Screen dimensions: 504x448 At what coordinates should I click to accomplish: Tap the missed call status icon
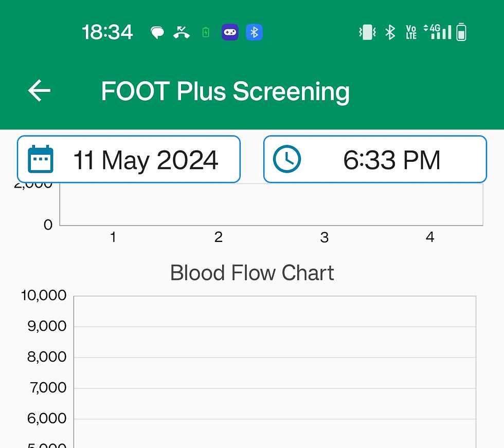[x=182, y=32]
